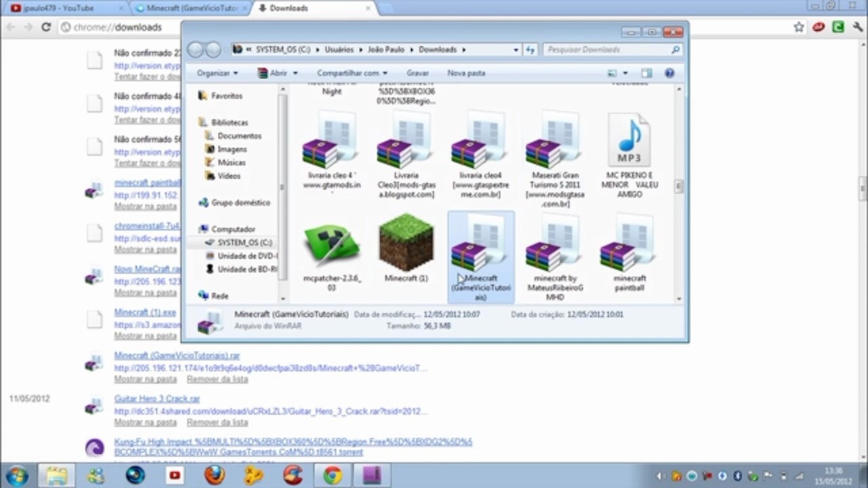This screenshot has height=488, width=868.
Task: Change view with the view mode icon
Action: (612, 73)
